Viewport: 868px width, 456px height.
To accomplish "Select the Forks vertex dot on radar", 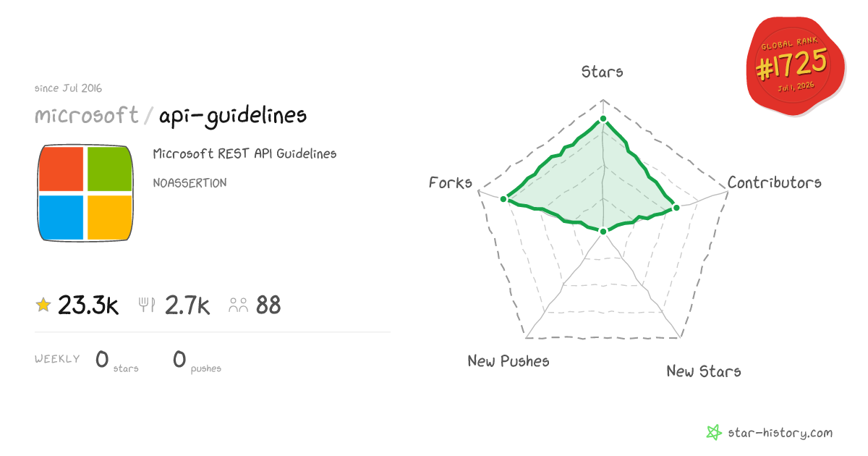I will pyautogui.click(x=504, y=198).
